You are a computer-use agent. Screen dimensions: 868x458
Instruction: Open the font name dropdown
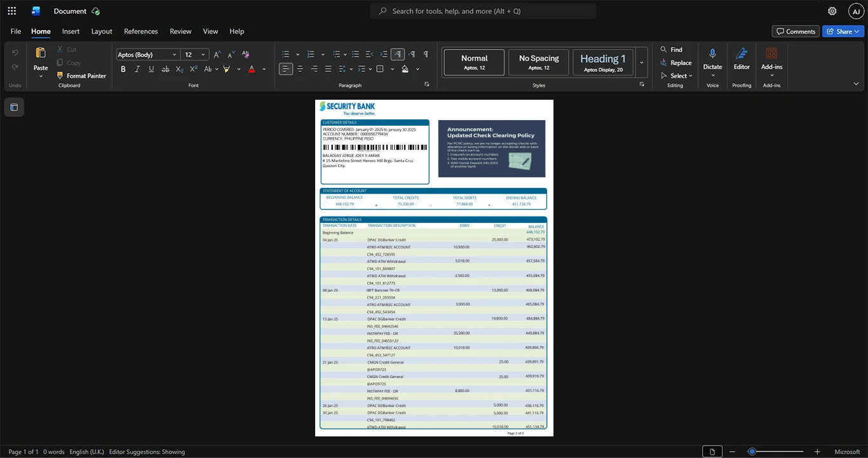[x=175, y=55]
